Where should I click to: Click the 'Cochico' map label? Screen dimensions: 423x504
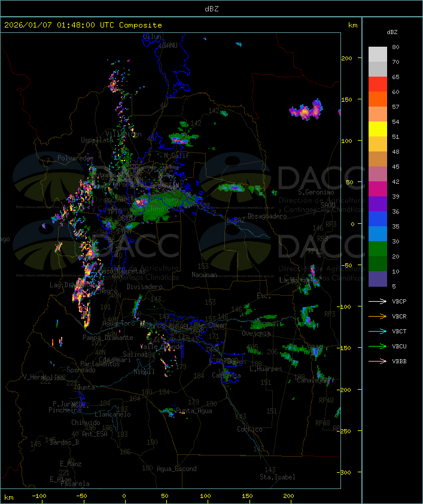pyautogui.click(x=249, y=429)
